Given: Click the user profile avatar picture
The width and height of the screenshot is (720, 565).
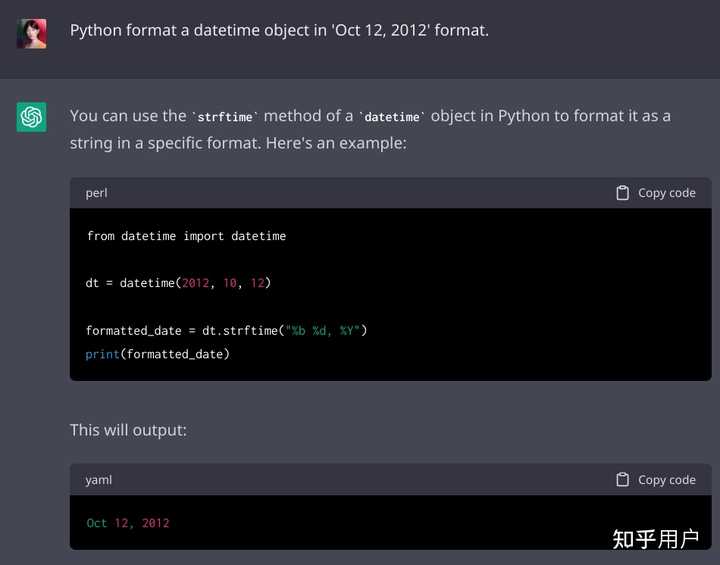Looking at the screenshot, I should pos(32,33).
